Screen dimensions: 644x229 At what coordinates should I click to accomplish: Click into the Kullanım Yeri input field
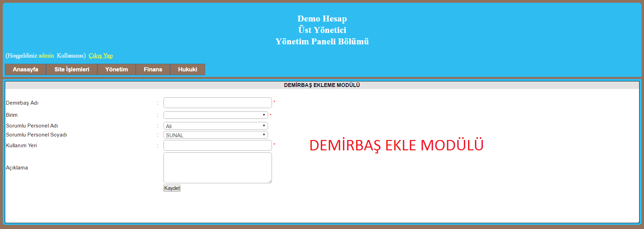click(x=218, y=146)
